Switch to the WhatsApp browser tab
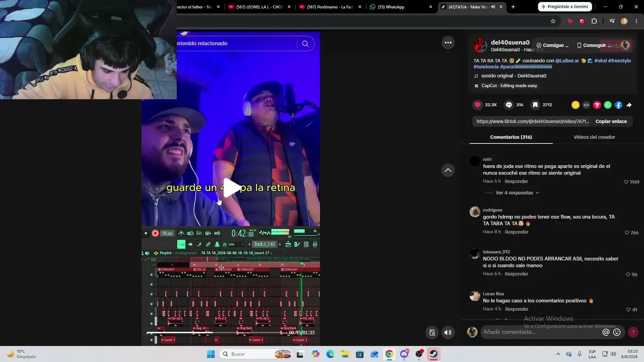Image resolution: width=644 pixels, height=362 pixels. (x=401, y=7)
